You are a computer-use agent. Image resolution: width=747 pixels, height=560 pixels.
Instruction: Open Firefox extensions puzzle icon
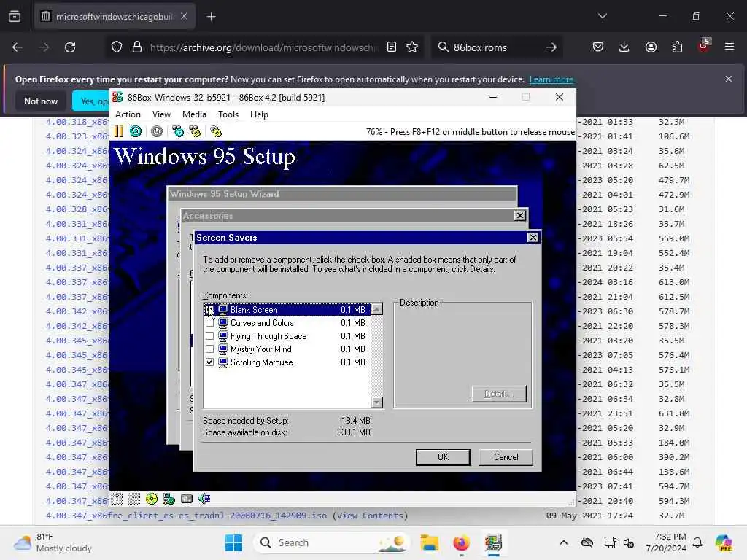tap(677, 47)
